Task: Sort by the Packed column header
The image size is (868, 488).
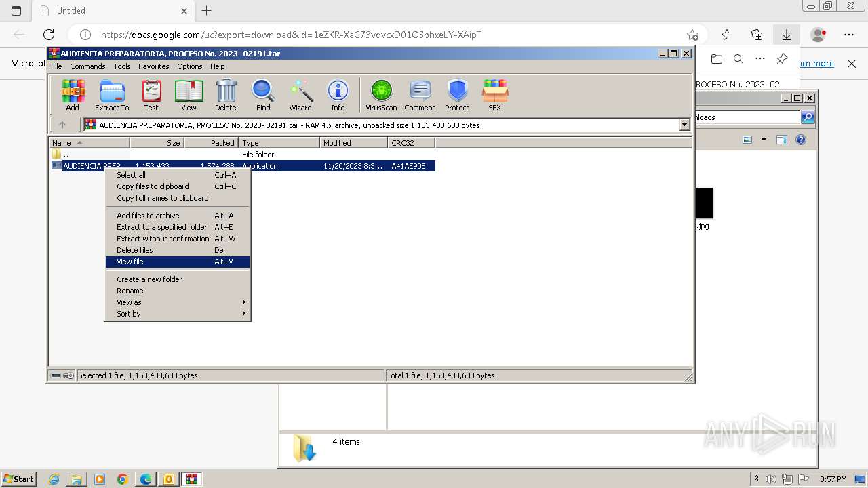Action: pyautogui.click(x=211, y=142)
